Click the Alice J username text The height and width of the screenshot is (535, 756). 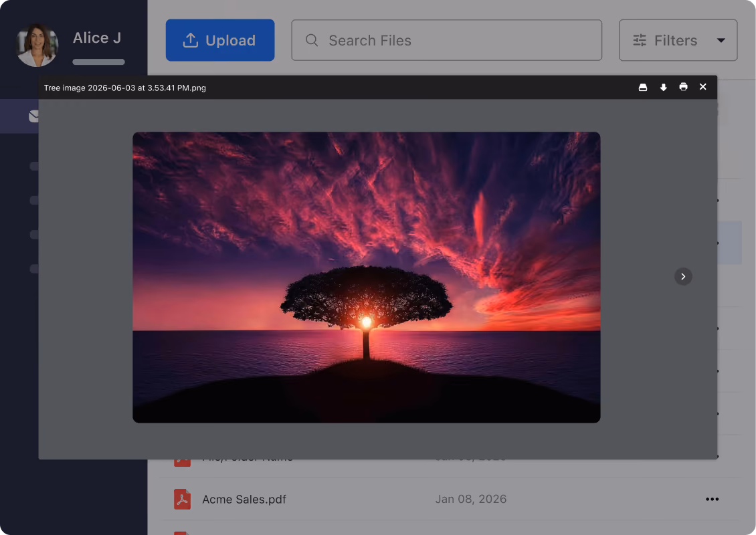tap(97, 37)
